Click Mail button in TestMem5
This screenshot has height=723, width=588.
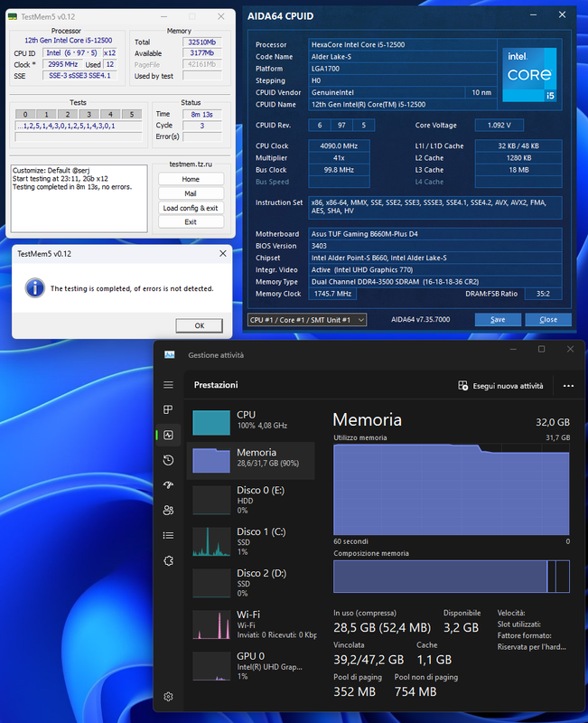(x=191, y=193)
